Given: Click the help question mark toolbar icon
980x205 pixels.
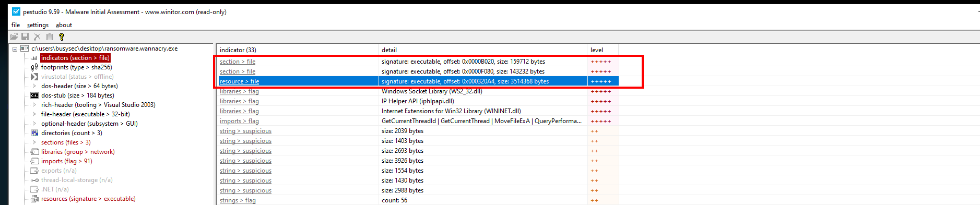Looking at the screenshot, I should tap(62, 37).
